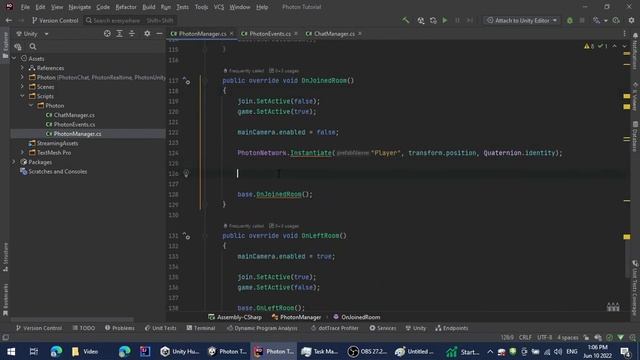Open the Terminal tool window
Image resolution: width=640 pixels, height=360 pixels.
click(x=201, y=328)
